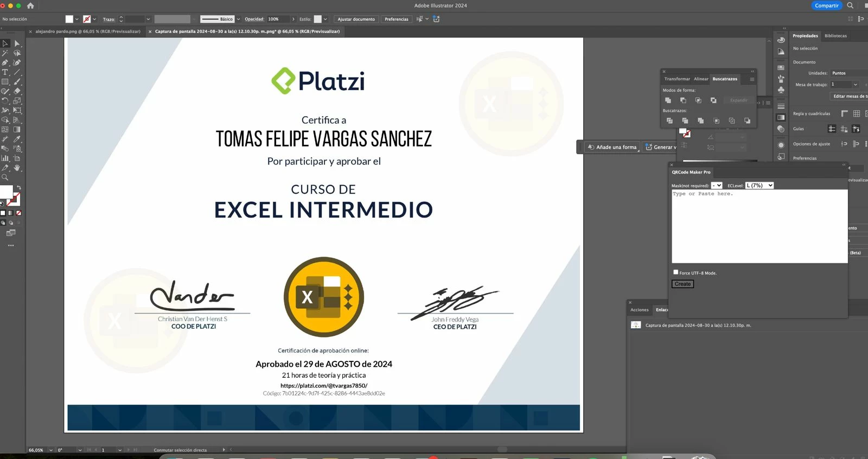This screenshot has width=868, height=459.
Task: Click the Minus Back pathfinder icon
Action: pyautogui.click(x=747, y=120)
